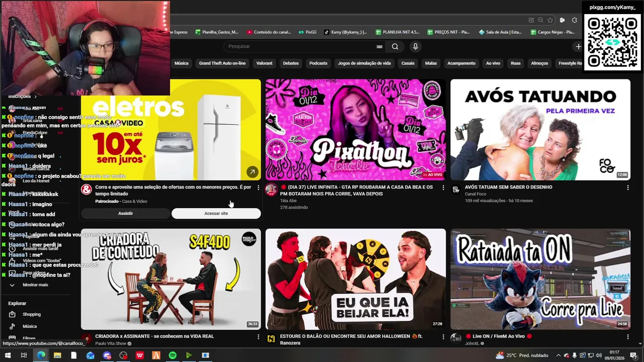Image resolution: width=644 pixels, height=362 pixels.
Task: Open options menu for Casa & Video ad
Action: pos(258,188)
